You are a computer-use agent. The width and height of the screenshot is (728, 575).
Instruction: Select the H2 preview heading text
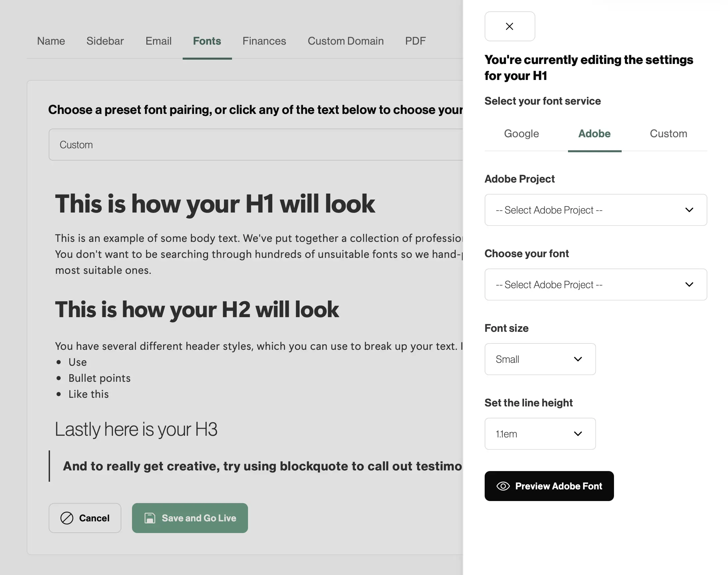197,309
